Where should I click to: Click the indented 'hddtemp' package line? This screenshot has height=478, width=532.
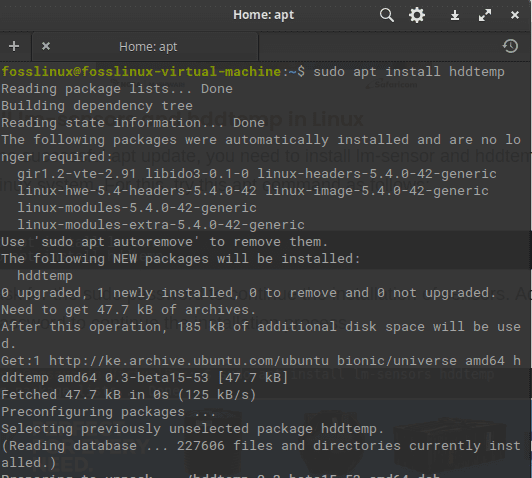(45, 276)
